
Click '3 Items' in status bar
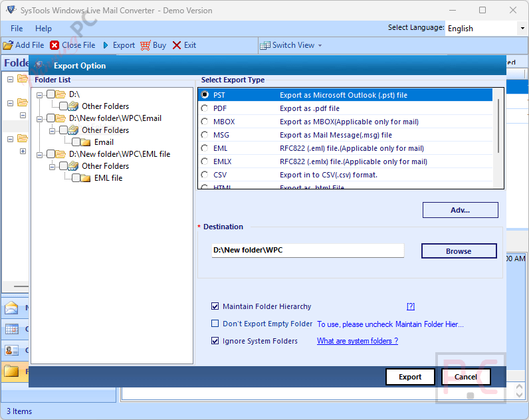coord(19,411)
